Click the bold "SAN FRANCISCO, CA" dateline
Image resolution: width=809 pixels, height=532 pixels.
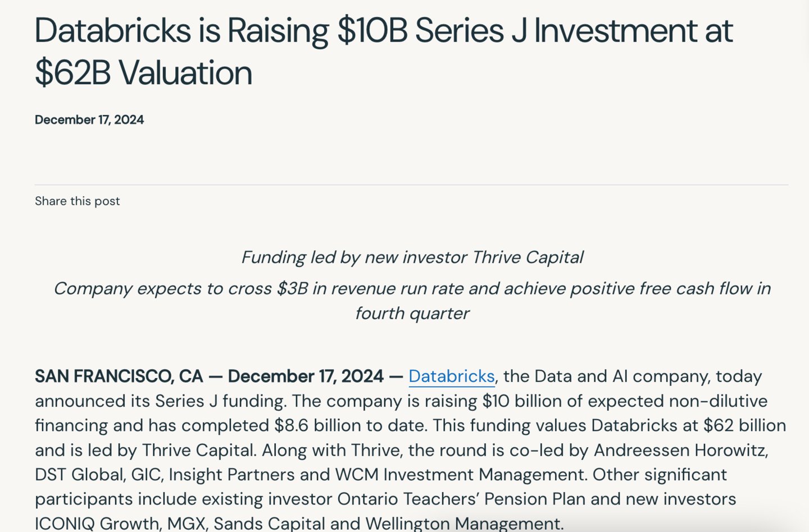(x=119, y=376)
